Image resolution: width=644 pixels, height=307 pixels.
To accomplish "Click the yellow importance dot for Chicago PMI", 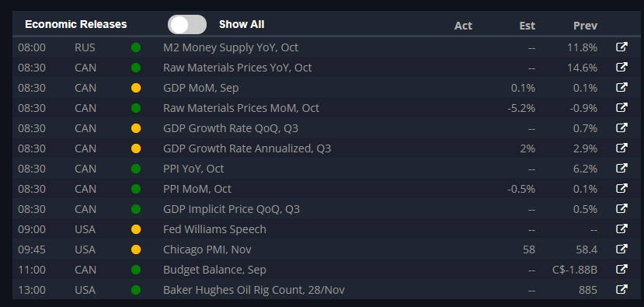I will tap(136, 249).
